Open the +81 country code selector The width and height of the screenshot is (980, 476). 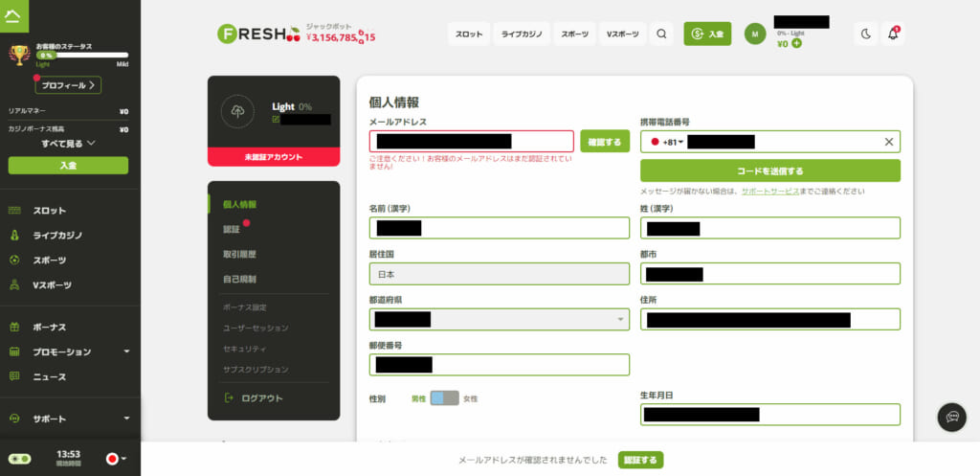coord(668,142)
